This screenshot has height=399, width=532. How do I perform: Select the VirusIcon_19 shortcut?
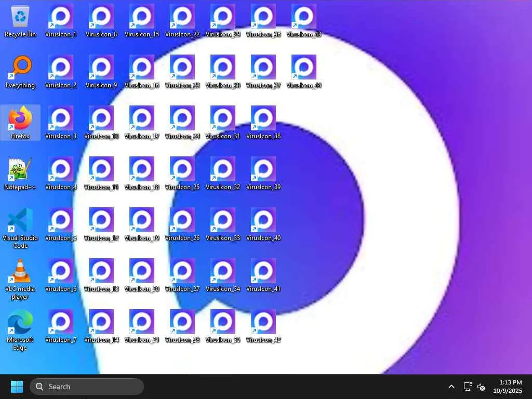[x=142, y=224]
